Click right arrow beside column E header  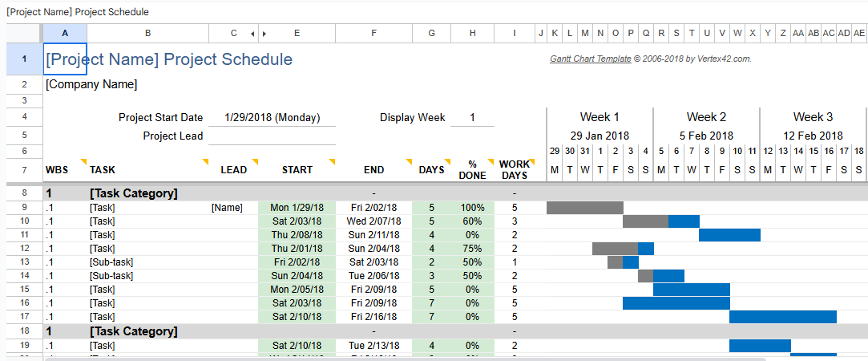(264, 34)
